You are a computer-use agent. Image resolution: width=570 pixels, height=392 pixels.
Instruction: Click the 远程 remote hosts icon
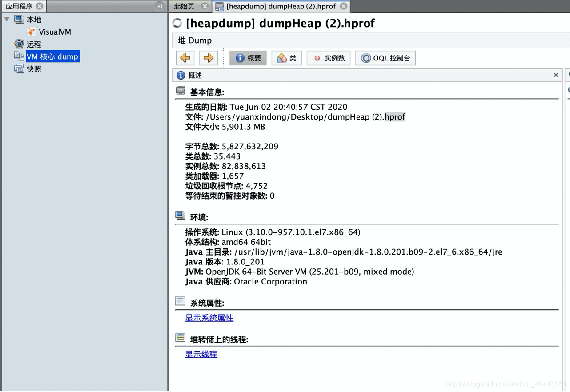coord(19,44)
